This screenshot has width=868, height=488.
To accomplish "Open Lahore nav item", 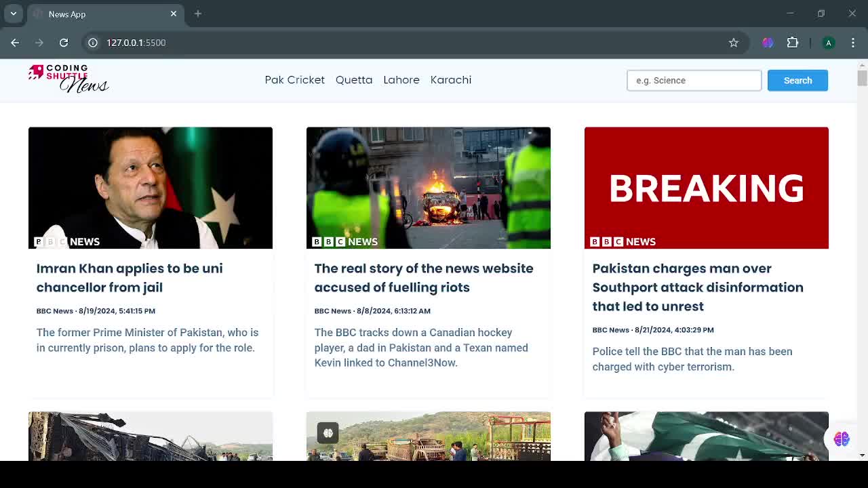I will (401, 80).
